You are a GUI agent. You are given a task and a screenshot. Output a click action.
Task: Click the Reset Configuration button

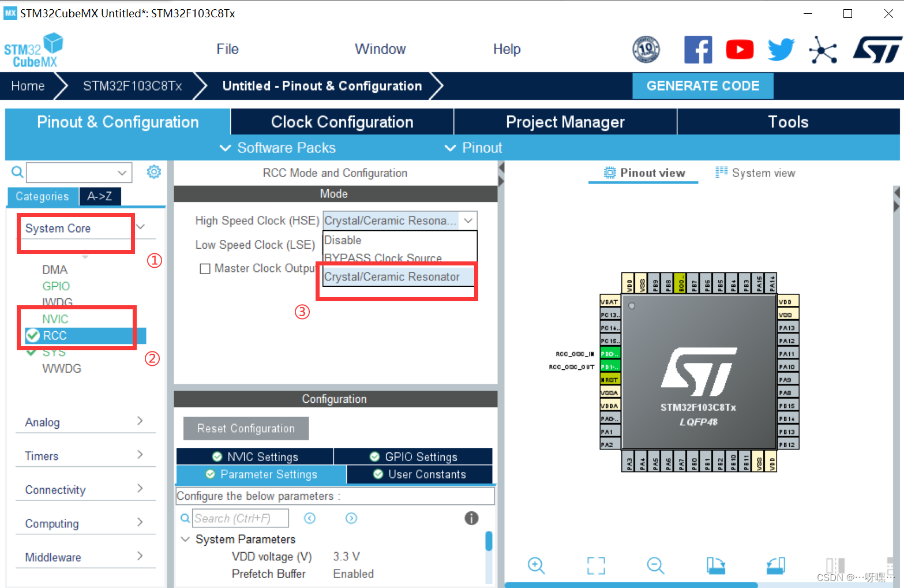(245, 428)
